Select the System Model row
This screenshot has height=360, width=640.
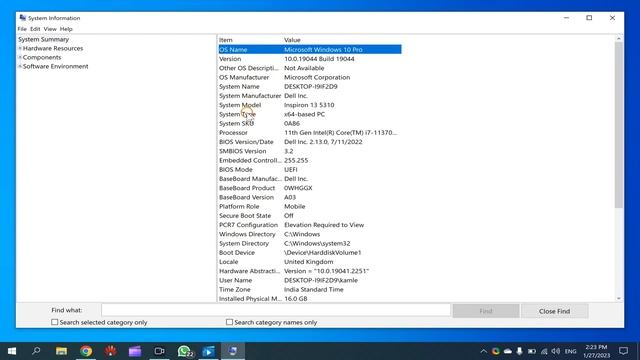pos(310,105)
